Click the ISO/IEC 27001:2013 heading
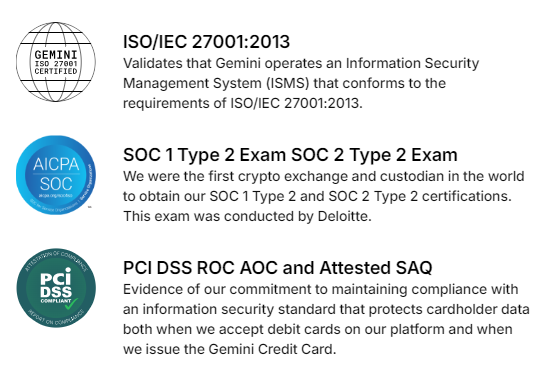The image size is (547, 368). pos(206,42)
